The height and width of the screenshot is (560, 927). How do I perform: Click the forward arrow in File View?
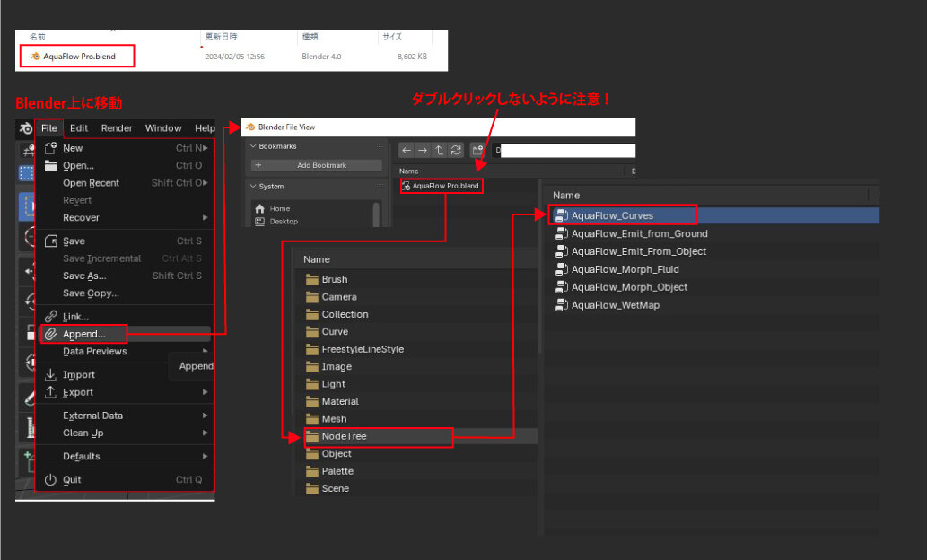423,150
